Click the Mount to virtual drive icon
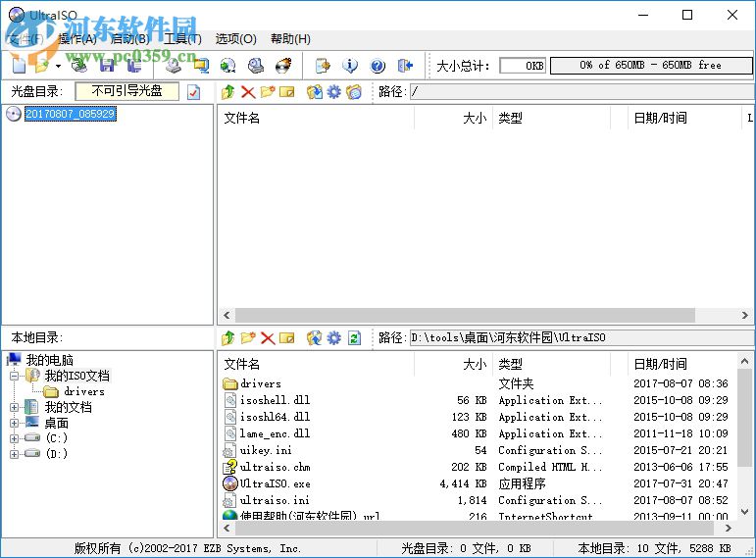The height and width of the screenshot is (558, 756). (256, 65)
